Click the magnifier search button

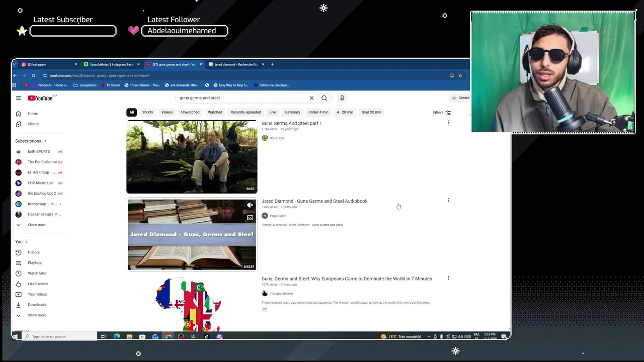coord(324,98)
